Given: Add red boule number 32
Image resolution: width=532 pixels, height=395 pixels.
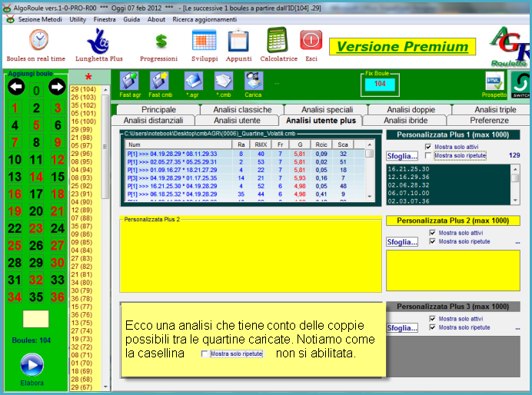Looking at the screenshot, I should (x=36, y=280).
